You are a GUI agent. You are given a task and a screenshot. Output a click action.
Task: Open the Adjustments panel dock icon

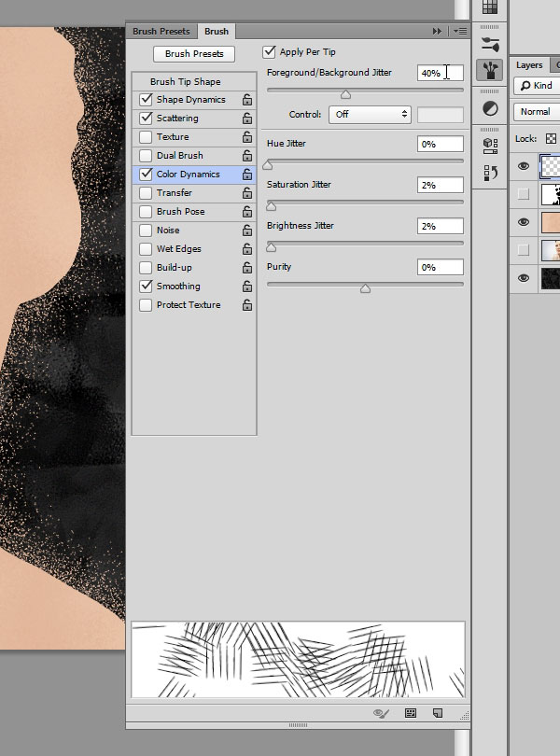pyautogui.click(x=489, y=109)
